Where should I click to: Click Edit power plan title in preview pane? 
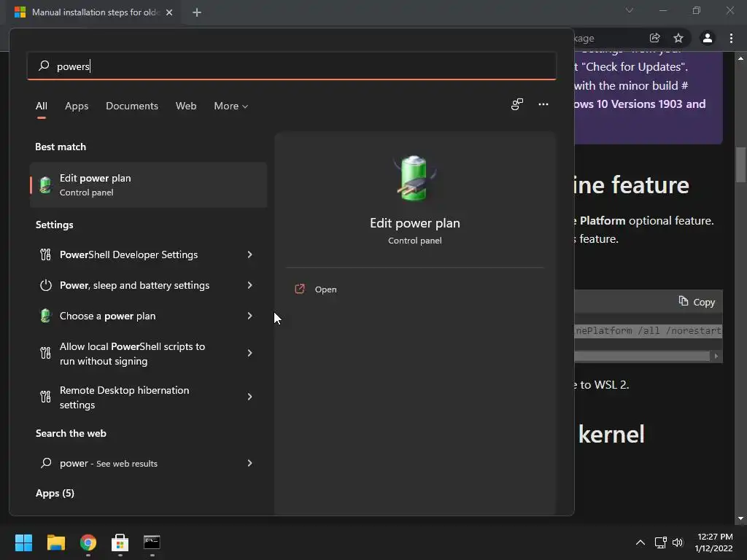point(415,223)
